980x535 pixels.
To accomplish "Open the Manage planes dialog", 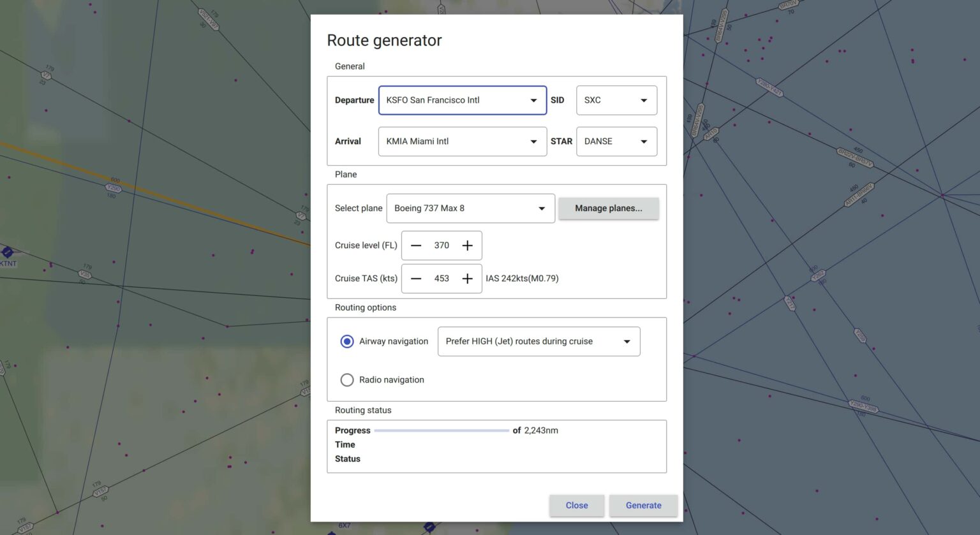I will [x=608, y=208].
